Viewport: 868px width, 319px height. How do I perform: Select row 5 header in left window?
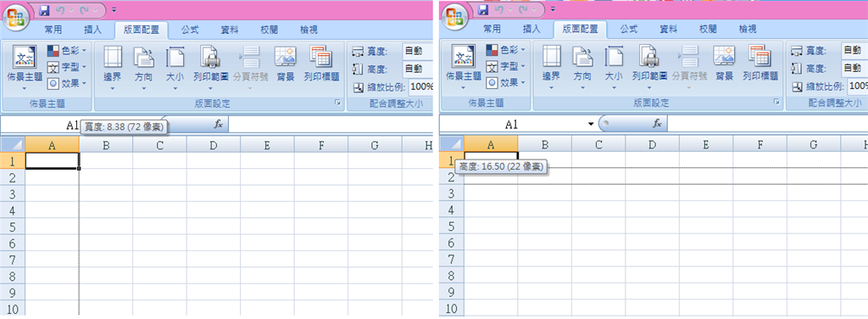[13, 227]
